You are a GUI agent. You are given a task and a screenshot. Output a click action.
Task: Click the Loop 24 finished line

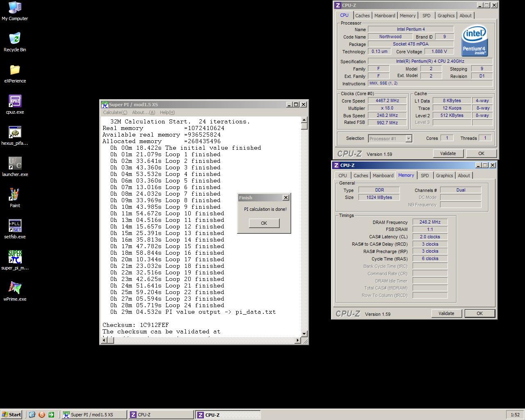(x=167, y=305)
